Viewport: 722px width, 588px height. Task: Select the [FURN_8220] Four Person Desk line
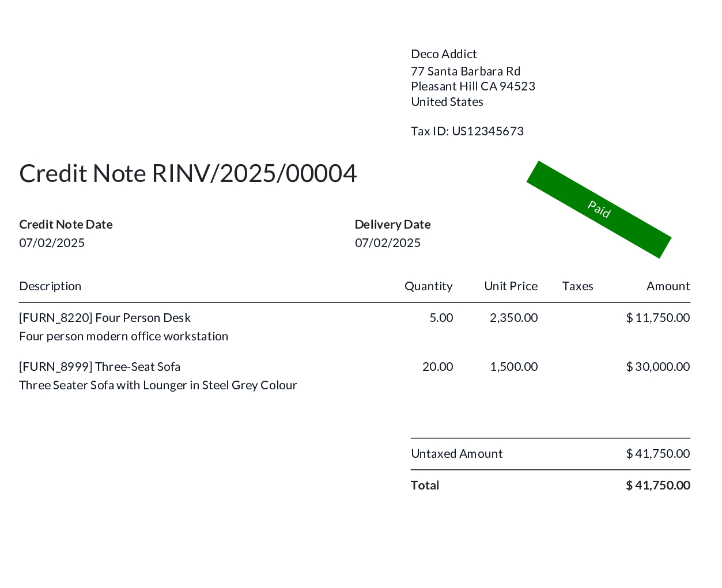point(105,318)
